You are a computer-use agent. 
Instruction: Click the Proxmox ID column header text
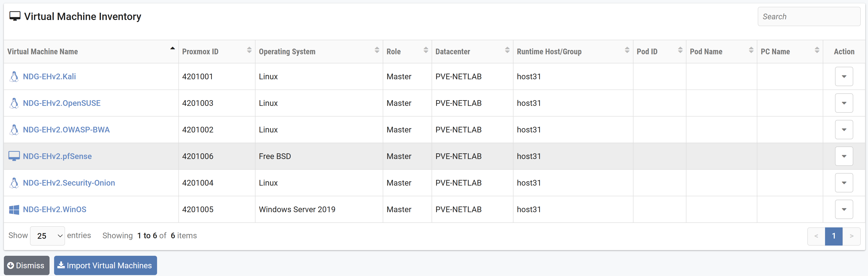click(x=200, y=52)
